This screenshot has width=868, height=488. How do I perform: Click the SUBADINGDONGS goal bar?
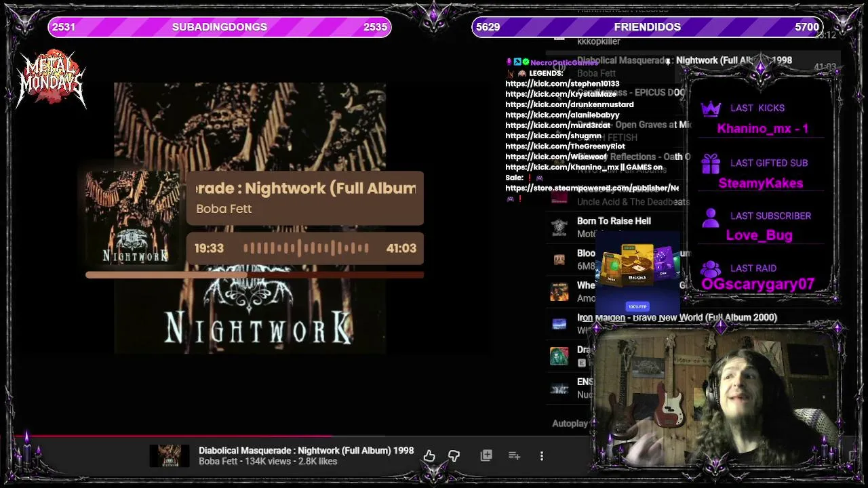pos(219,27)
